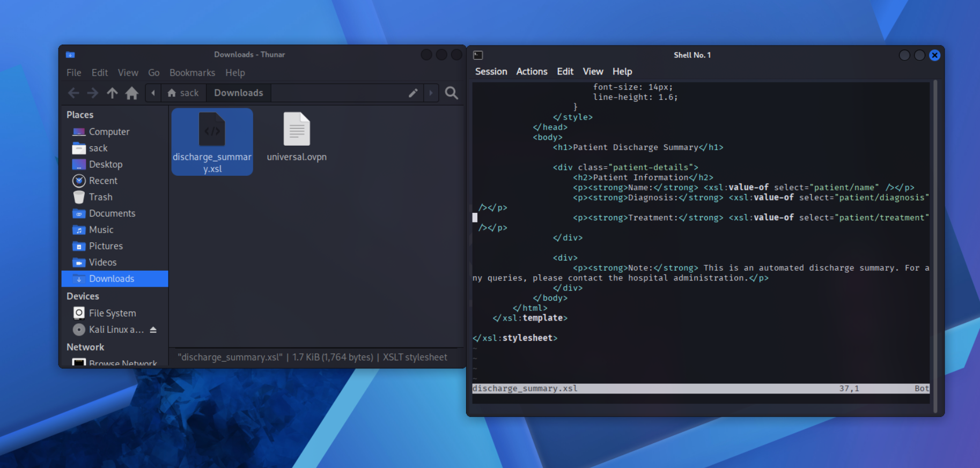Click the terminal vertical scrollbar
Screen dimensions: 980x468
[935, 241]
